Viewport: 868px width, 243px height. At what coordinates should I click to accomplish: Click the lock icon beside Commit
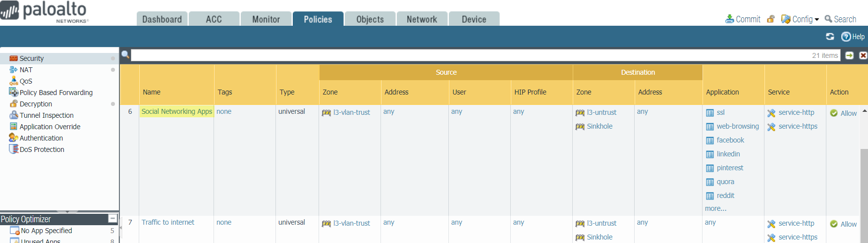point(770,19)
